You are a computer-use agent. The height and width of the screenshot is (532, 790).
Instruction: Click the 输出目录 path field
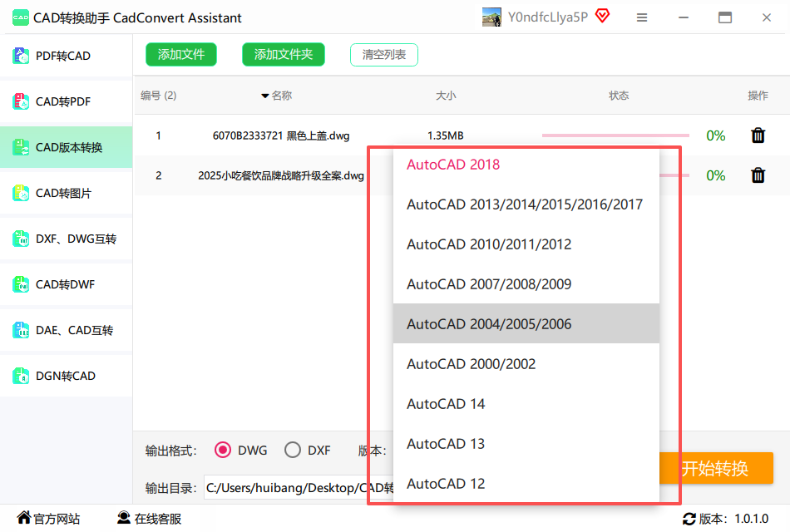point(299,488)
